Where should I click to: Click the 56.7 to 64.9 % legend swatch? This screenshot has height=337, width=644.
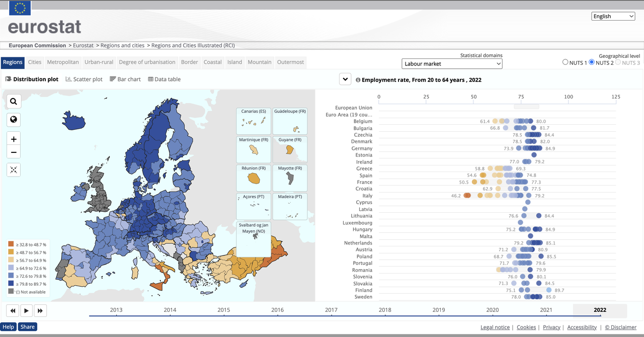(x=11, y=261)
